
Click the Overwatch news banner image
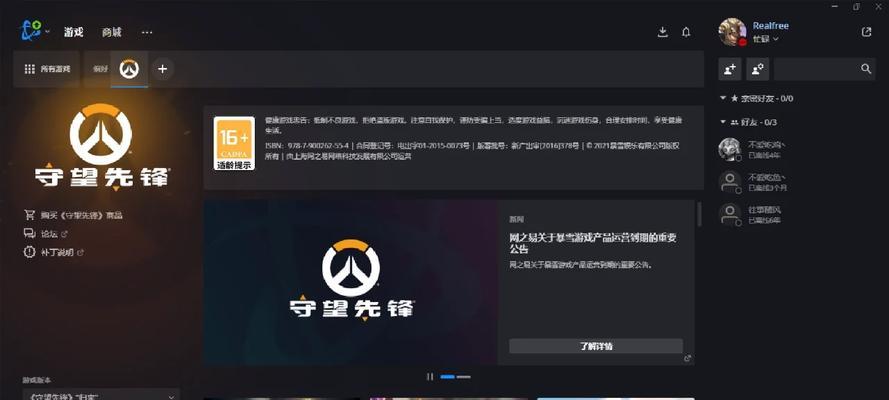[x=350, y=282]
